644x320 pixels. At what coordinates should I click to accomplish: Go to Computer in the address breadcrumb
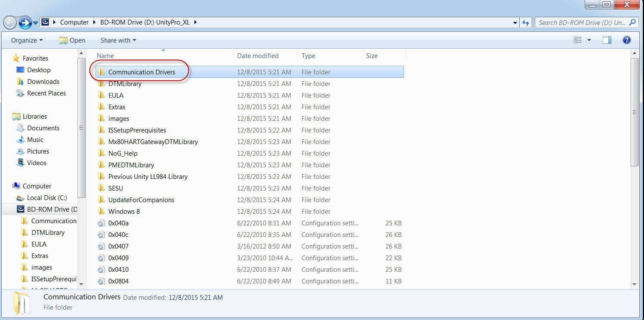(74, 22)
